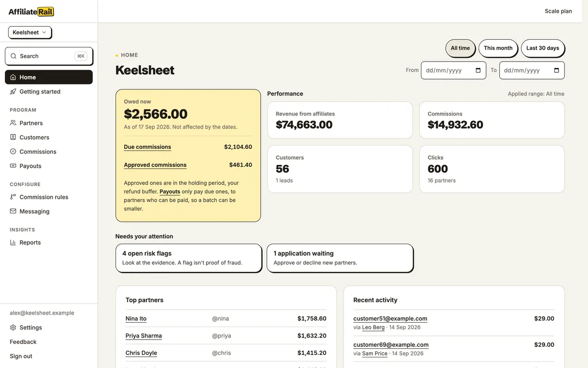This screenshot has height=368, width=588.
Task: Click the Customers 56 card
Action: (x=340, y=169)
